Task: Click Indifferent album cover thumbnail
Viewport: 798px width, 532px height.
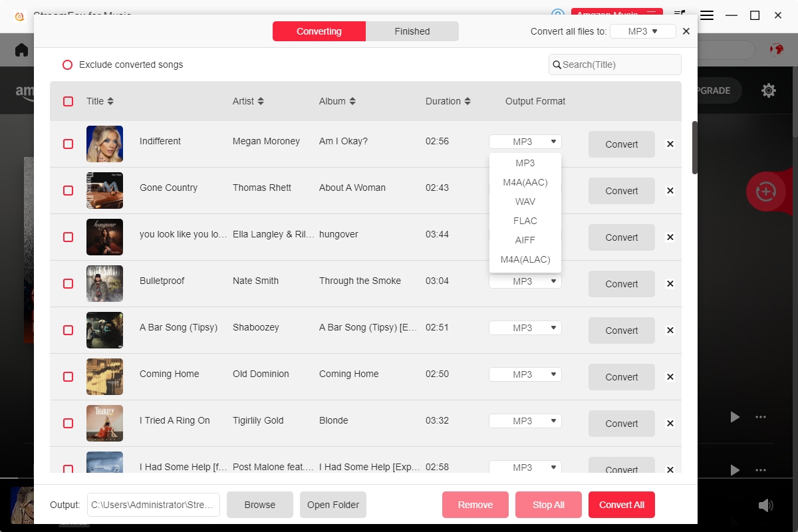Action: (x=104, y=144)
